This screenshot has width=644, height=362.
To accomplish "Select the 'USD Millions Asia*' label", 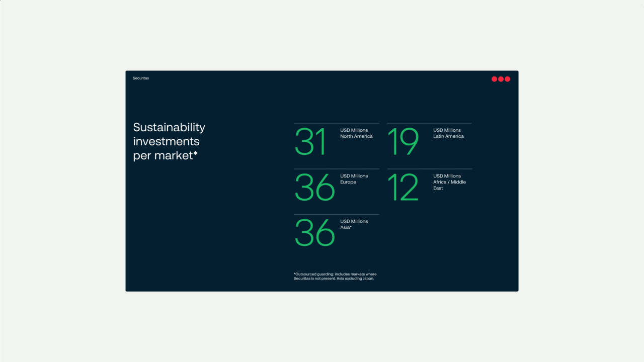I will tap(354, 224).
